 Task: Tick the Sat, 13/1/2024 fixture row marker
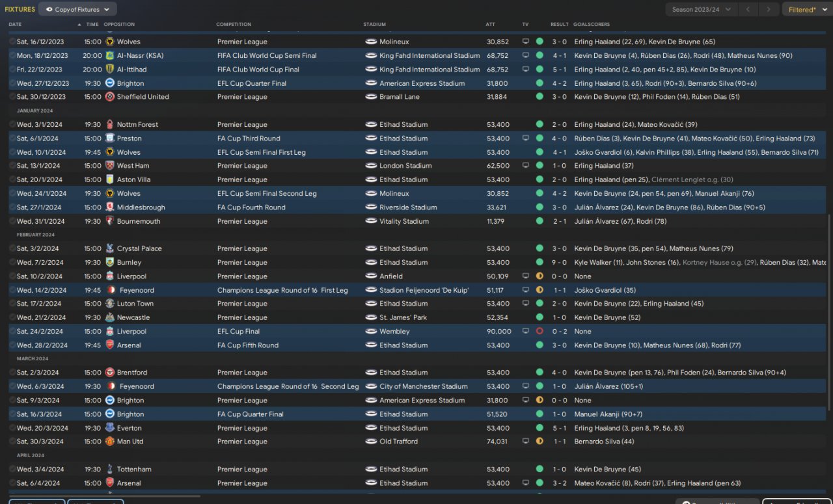coord(12,166)
